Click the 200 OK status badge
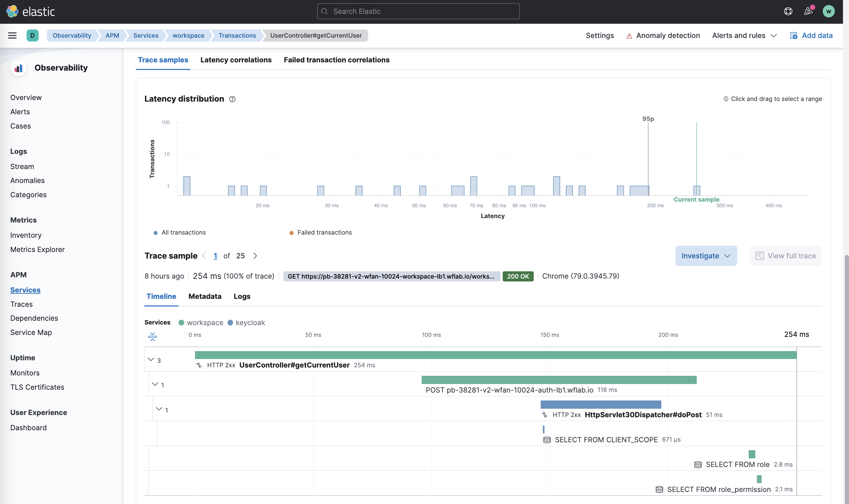Screen dimensions: 849x504 pyautogui.click(x=518, y=276)
